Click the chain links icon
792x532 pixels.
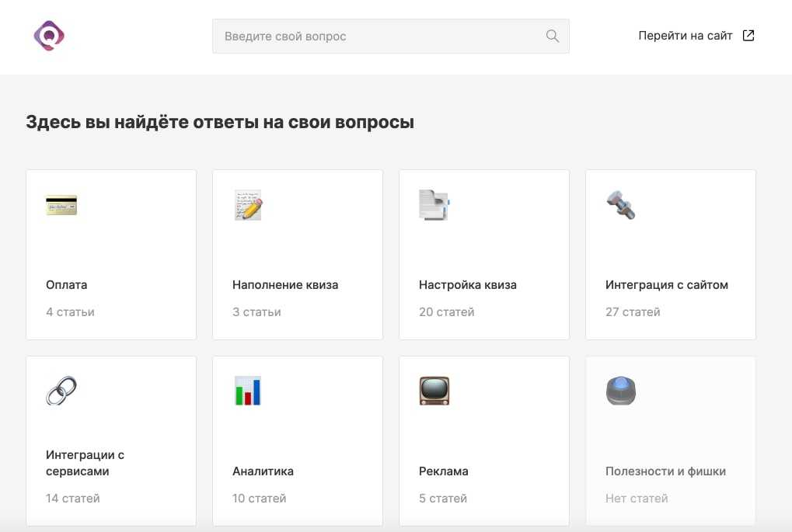(x=61, y=391)
